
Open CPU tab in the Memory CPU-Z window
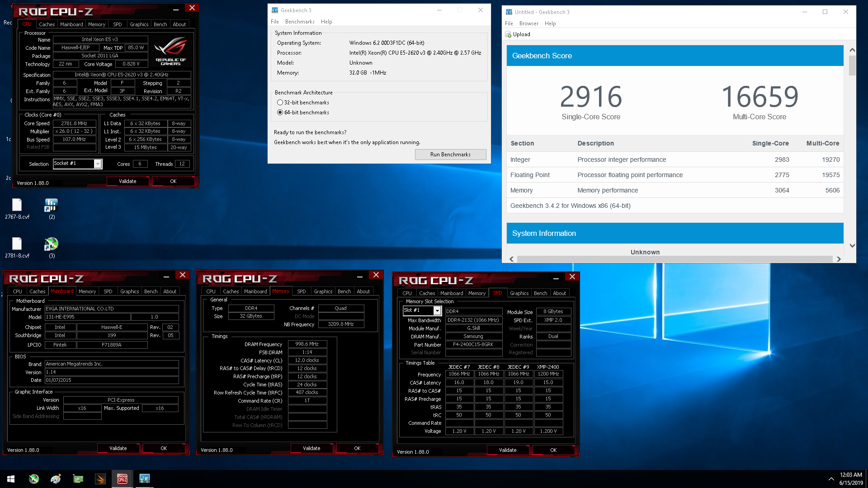point(211,291)
